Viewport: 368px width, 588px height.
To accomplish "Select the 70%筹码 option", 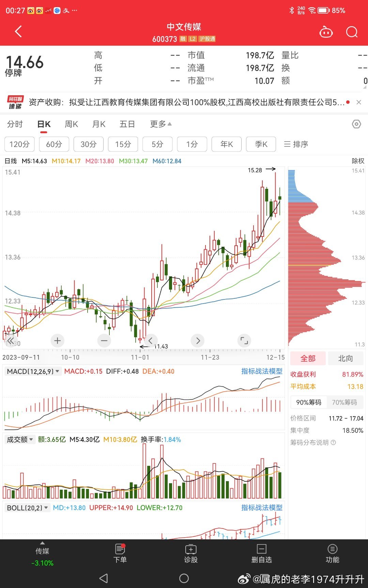I will click(x=344, y=402).
